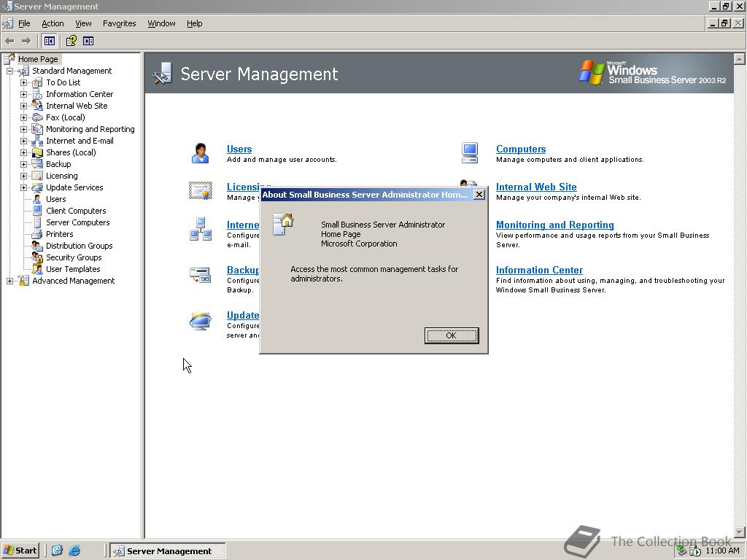The height and width of the screenshot is (560, 747).
Task: Collapse the Standard Management node
Action: pos(9,71)
